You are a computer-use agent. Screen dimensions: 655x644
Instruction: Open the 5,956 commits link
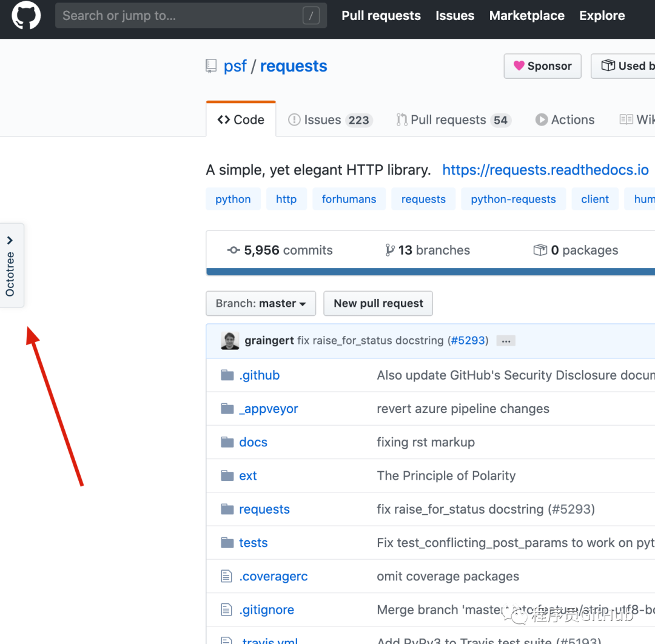click(280, 250)
